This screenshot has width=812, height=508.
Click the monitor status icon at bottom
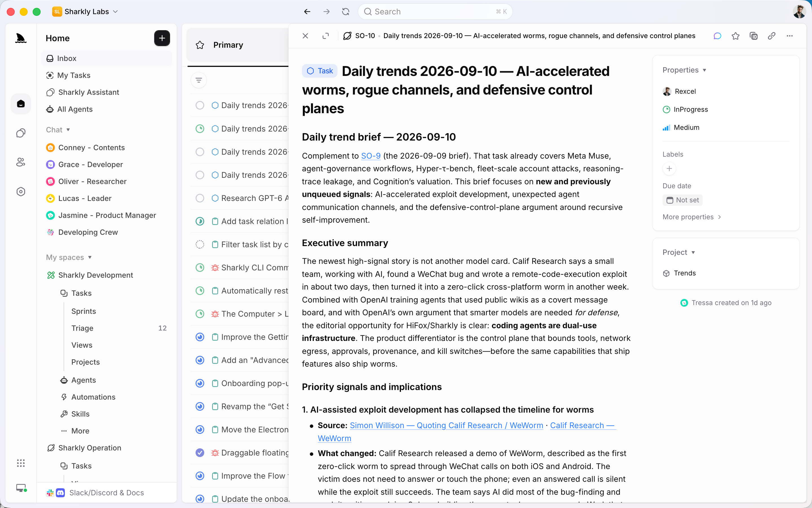point(21,488)
